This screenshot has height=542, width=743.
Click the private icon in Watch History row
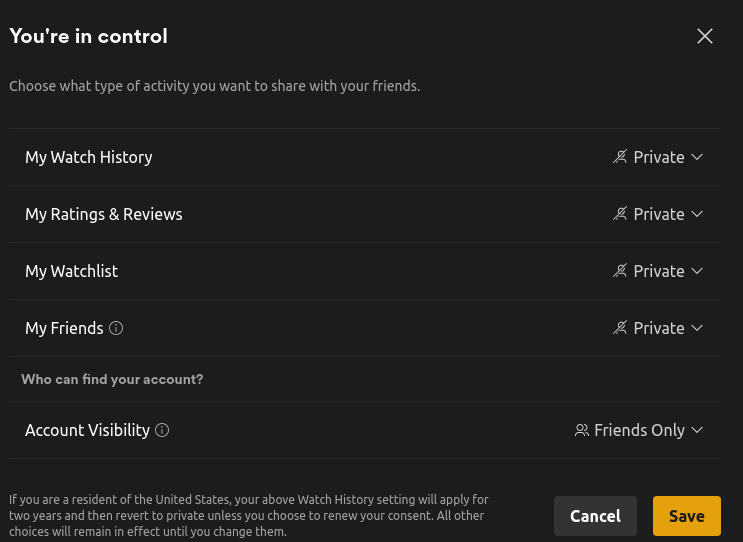620,157
